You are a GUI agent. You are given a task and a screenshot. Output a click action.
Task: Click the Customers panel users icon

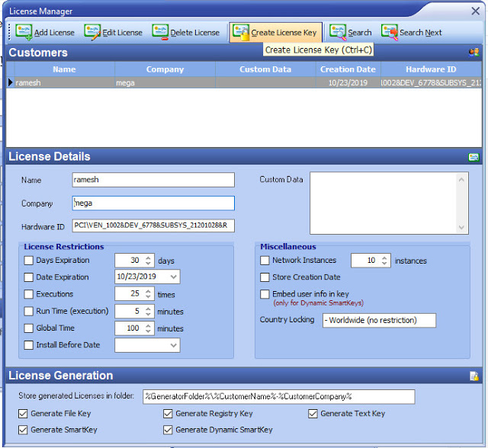(x=474, y=53)
